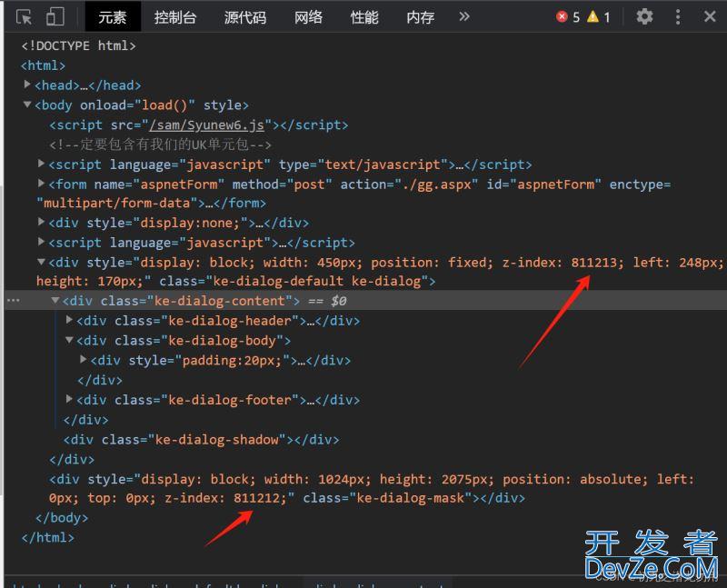Click the ellipsis beside ke-dialog-content row

pyautogui.click(x=14, y=301)
